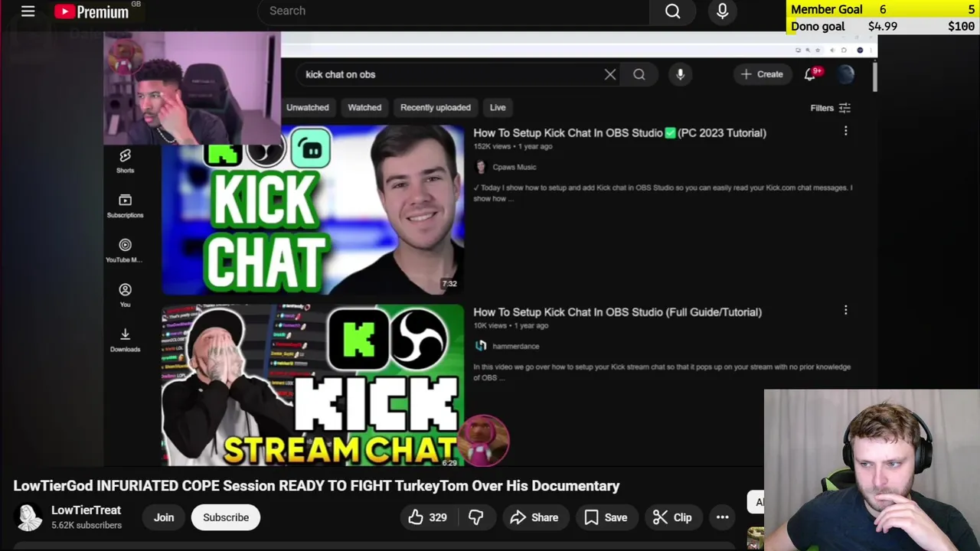The image size is (980, 551).
Task: Open the Cpaws Music channel link
Action: coord(514,167)
